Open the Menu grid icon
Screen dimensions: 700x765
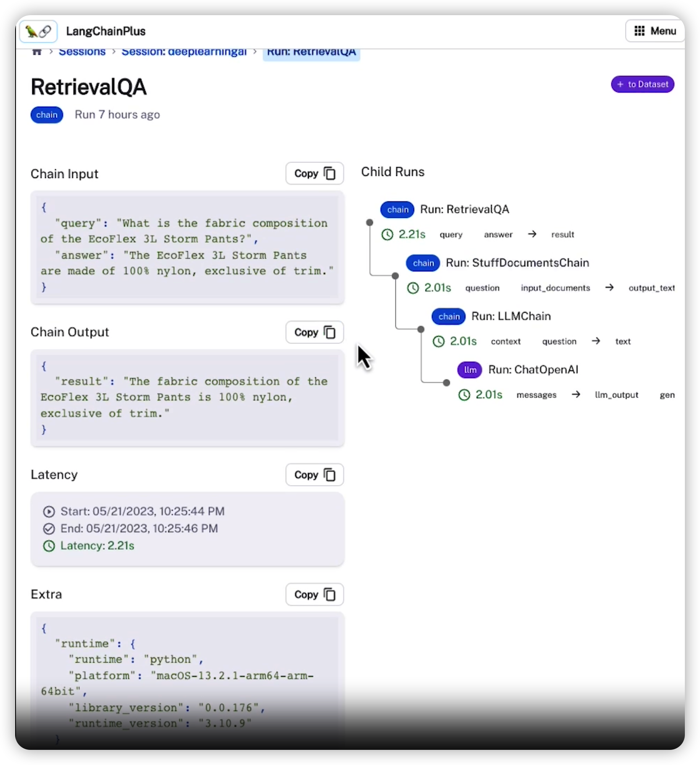[639, 31]
